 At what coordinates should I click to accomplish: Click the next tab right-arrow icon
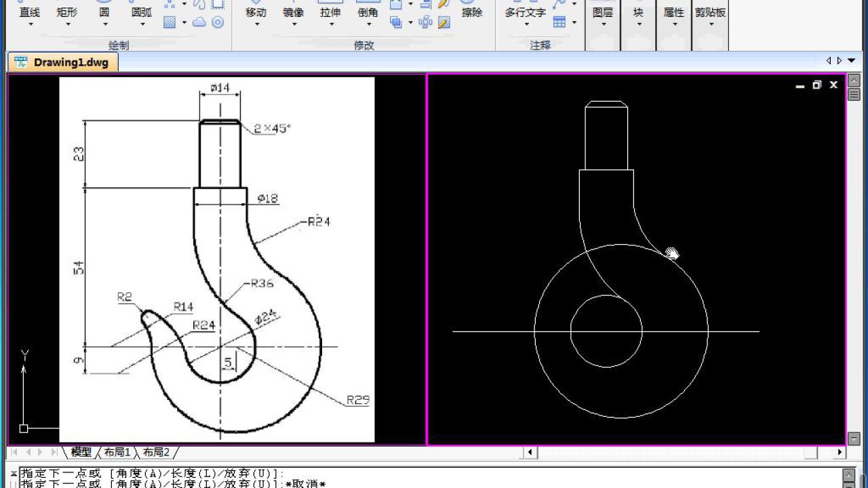tap(840, 61)
